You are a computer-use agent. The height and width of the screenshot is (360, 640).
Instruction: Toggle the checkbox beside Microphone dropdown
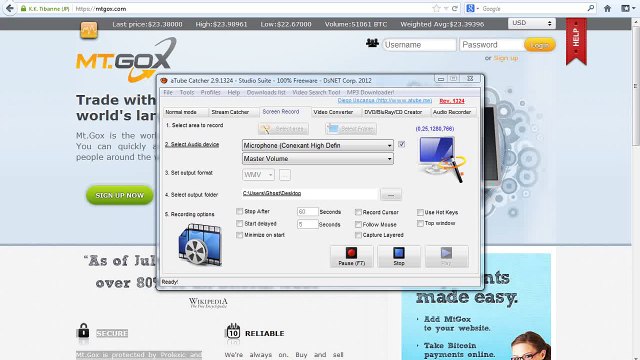click(402, 144)
